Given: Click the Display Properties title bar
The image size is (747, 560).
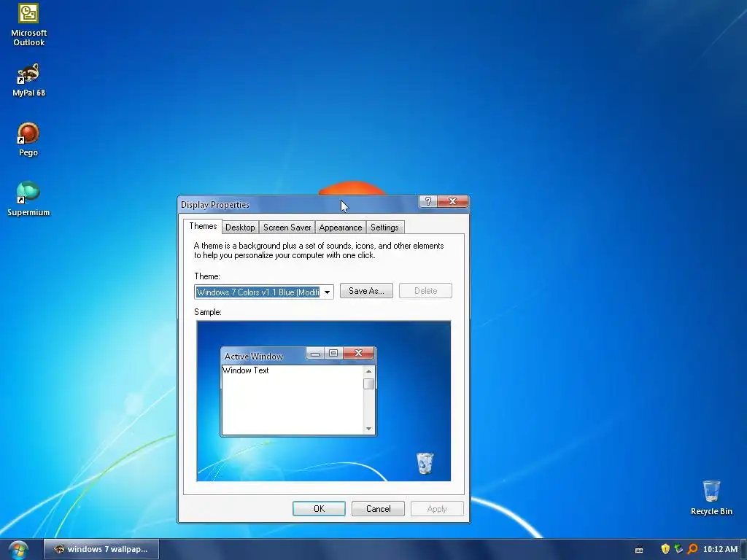Looking at the screenshot, I should 299,205.
